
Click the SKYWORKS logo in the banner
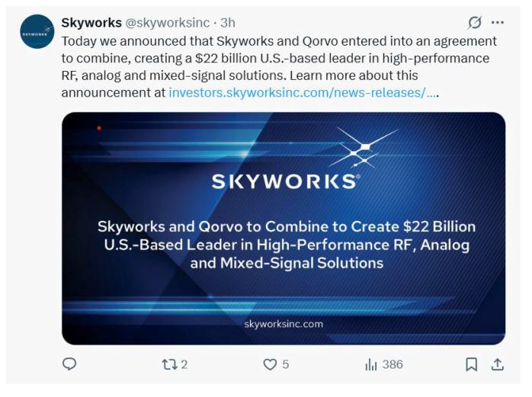coord(285,181)
